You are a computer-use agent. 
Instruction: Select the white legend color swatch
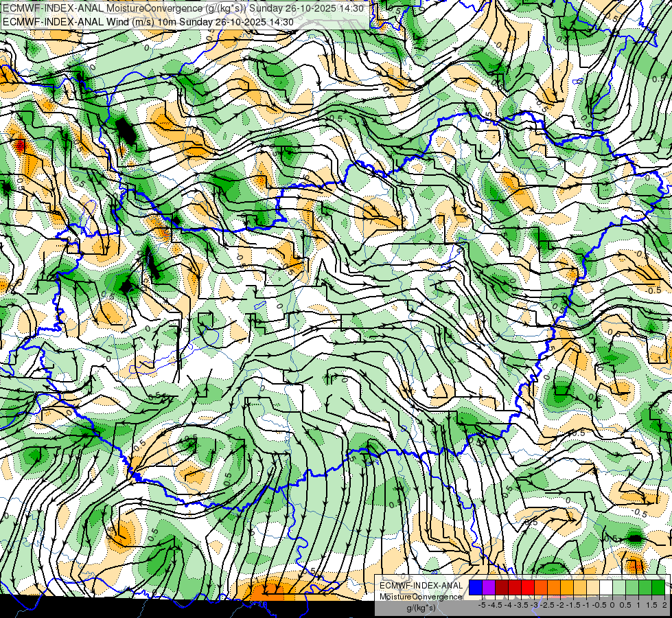606,587
